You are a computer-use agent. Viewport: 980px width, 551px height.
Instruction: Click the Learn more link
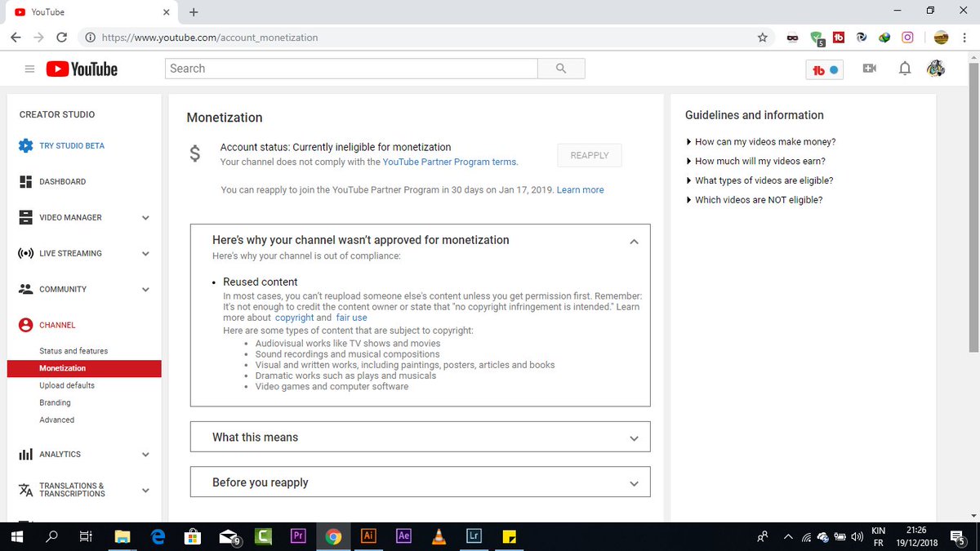tap(581, 190)
